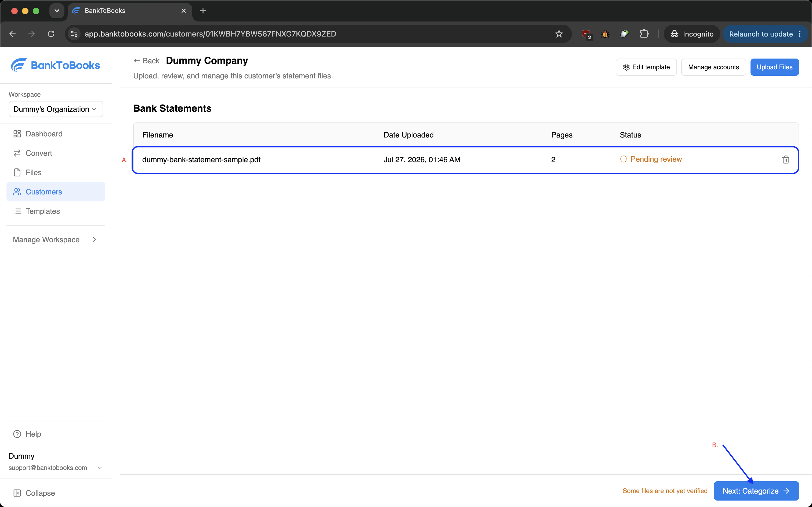
Task: Click the Pending review status indicator
Action: click(651, 159)
